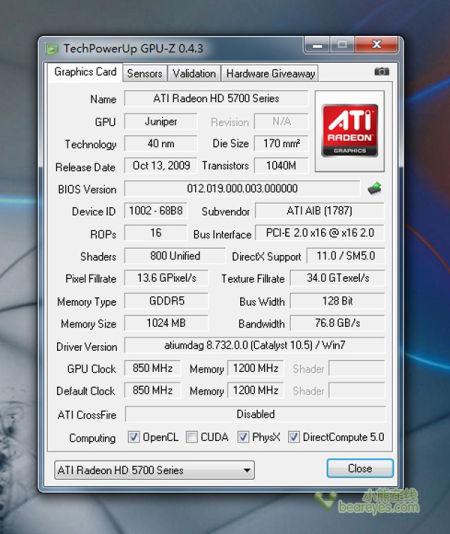Click the Subvendor label
Screen dimensions: 450x534
tap(226, 212)
